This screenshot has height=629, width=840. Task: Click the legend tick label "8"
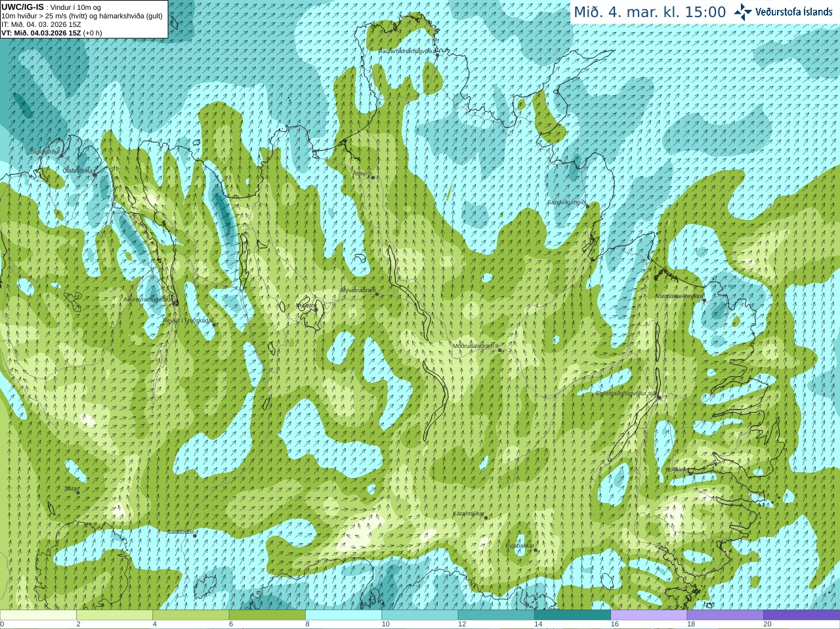307,624
